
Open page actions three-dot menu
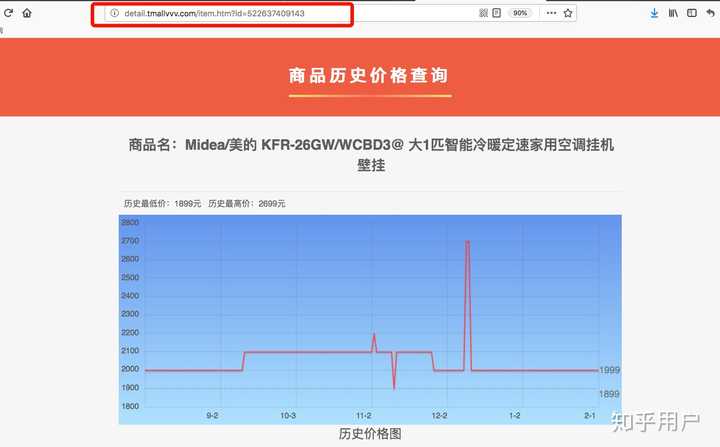(x=551, y=13)
